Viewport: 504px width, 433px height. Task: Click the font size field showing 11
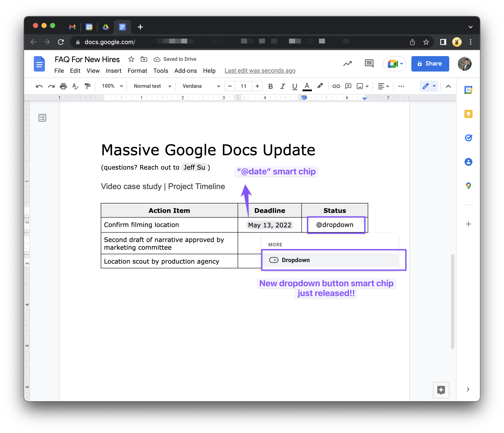click(243, 86)
